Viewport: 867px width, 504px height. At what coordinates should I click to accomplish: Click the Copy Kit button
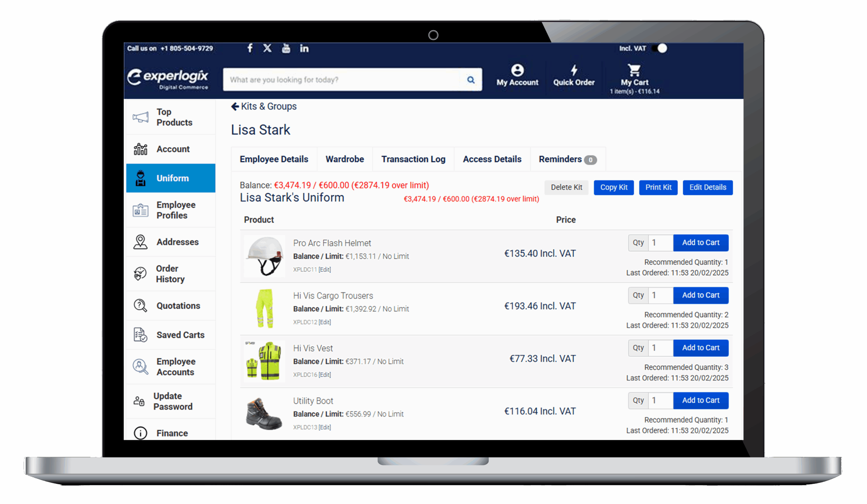click(614, 188)
